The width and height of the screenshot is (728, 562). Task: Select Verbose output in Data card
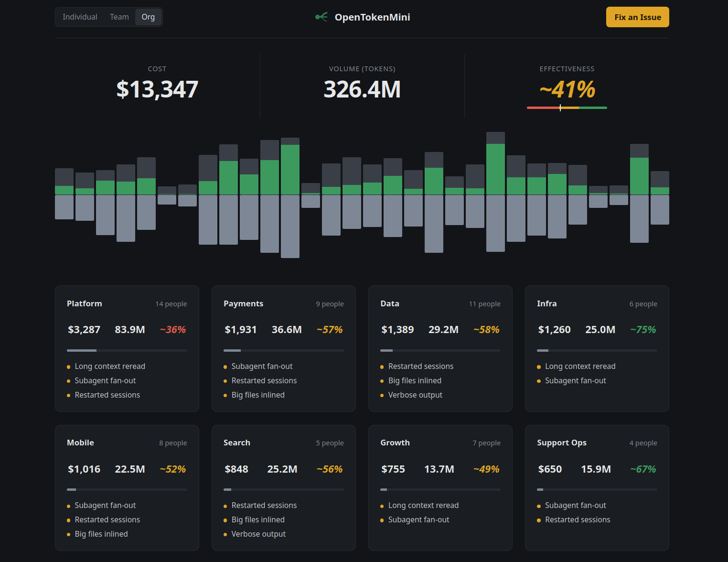click(415, 395)
